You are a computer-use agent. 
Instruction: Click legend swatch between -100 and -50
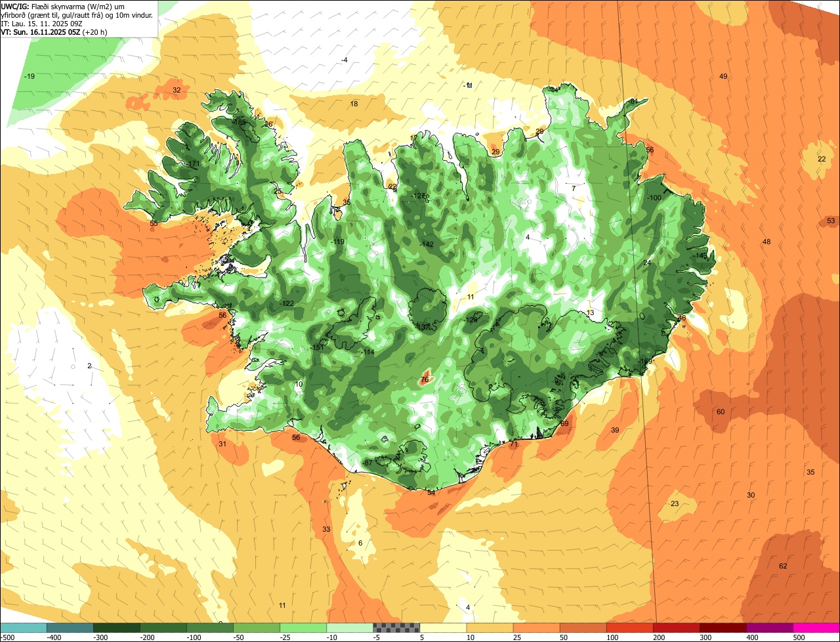209,628
